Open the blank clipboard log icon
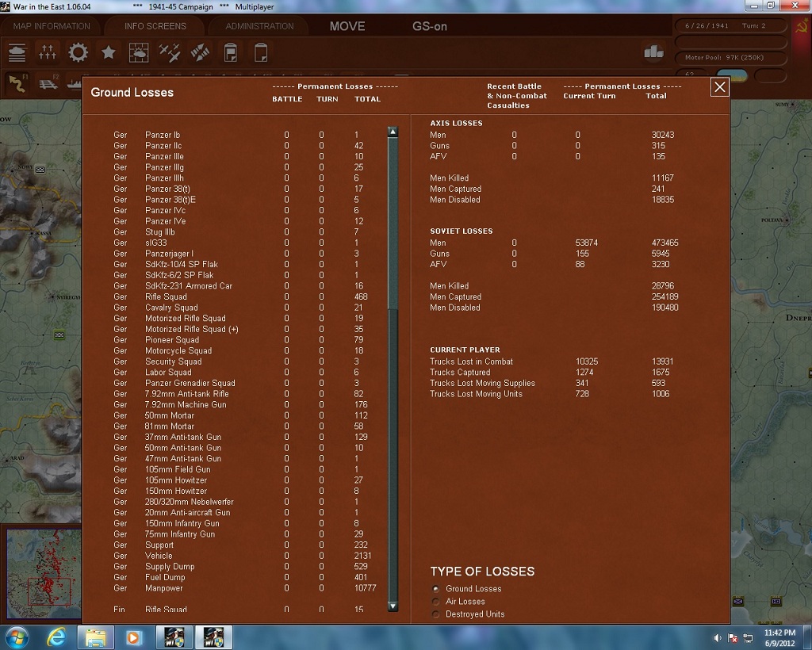The image size is (812, 650). [x=261, y=52]
